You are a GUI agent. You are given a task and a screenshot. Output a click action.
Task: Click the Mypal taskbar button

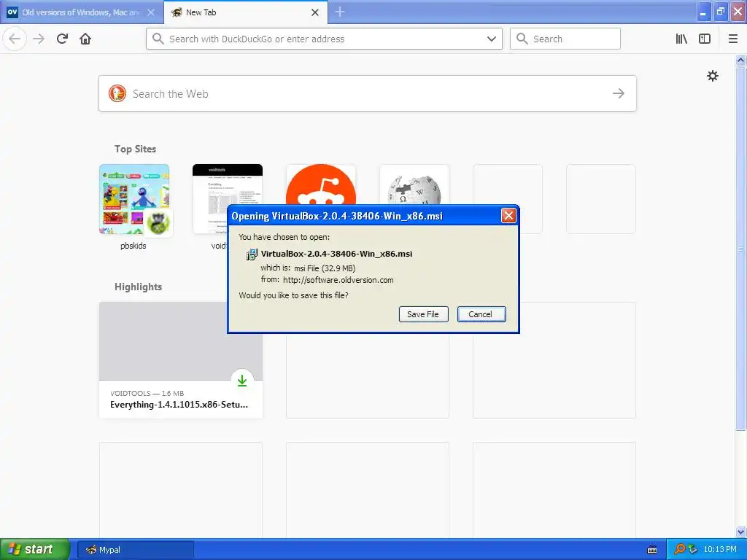click(135, 550)
